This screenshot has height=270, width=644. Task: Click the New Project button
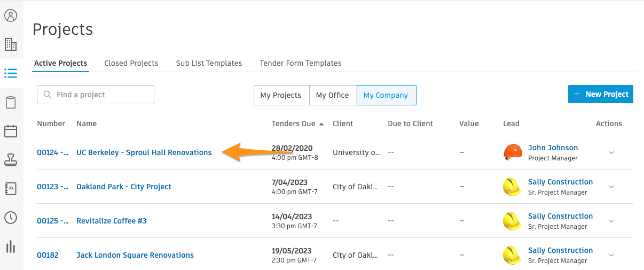(x=601, y=94)
